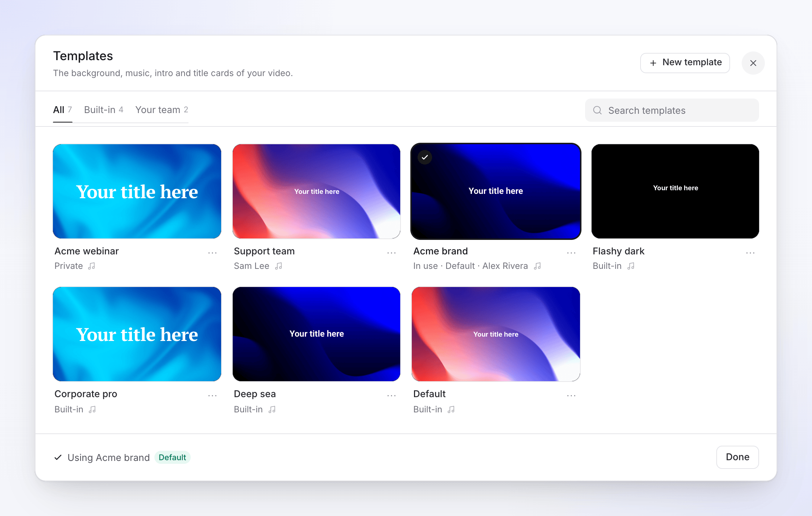Screen dimensions: 812x516
Task: Open the more options menu for Flashy dark
Action: pyautogui.click(x=750, y=253)
